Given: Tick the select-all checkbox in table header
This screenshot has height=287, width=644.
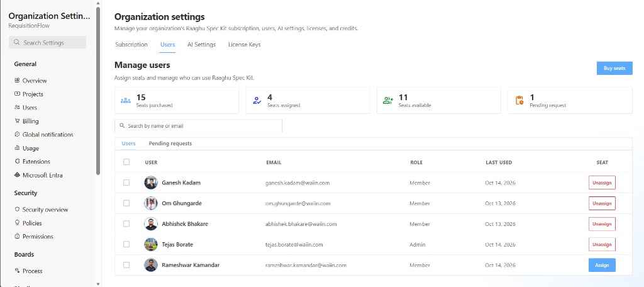Looking at the screenshot, I should point(126,162).
